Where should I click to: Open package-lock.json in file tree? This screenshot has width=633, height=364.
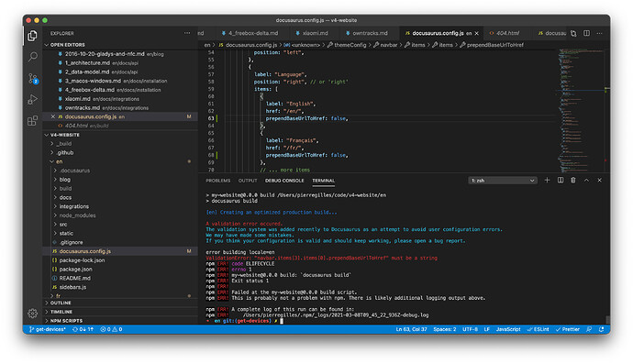(120, 260)
